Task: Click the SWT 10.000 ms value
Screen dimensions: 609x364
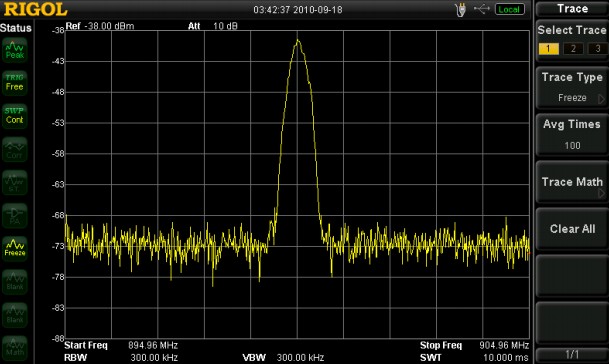Action: coord(506,357)
